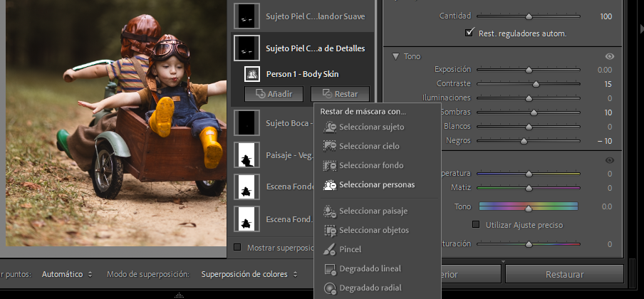This screenshot has width=644, height=299.
Task: Collapse the Tono section triangle
Action: [395, 56]
